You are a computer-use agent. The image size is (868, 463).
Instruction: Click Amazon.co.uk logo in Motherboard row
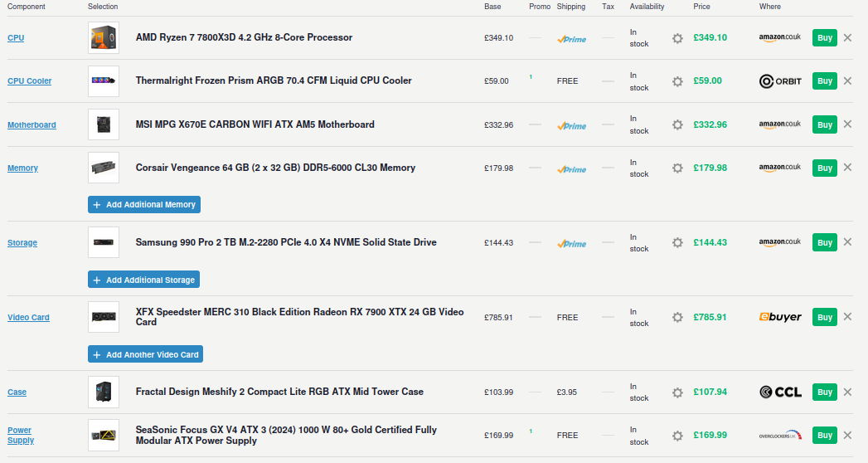tap(780, 124)
